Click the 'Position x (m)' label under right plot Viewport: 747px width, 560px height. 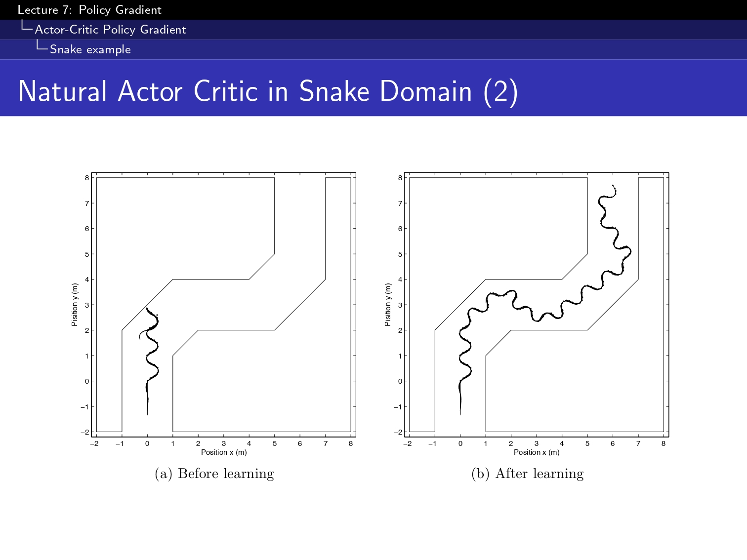(537, 452)
